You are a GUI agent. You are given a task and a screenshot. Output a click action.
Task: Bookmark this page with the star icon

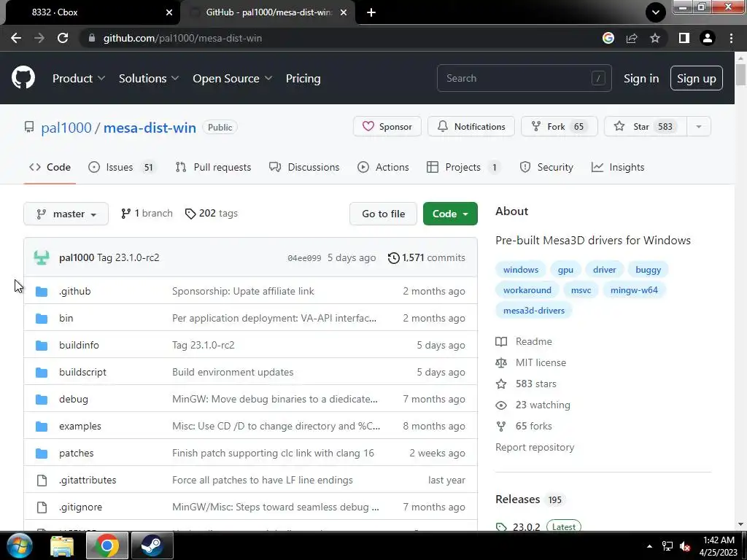[655, 38]
